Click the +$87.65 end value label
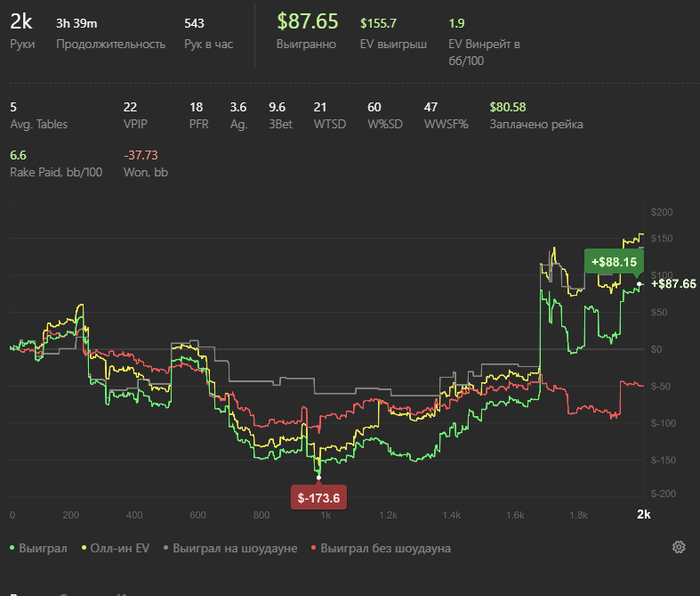Image resolution: width=700 pixels, height=596 pixels. [x=674, y=284]
